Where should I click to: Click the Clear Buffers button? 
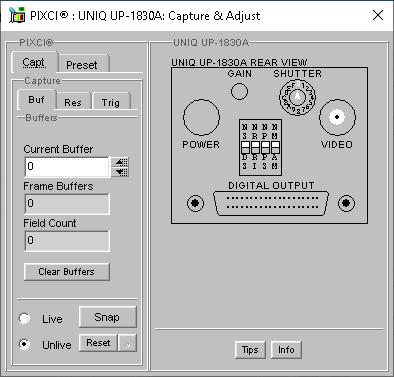click(x=67, y=272)
